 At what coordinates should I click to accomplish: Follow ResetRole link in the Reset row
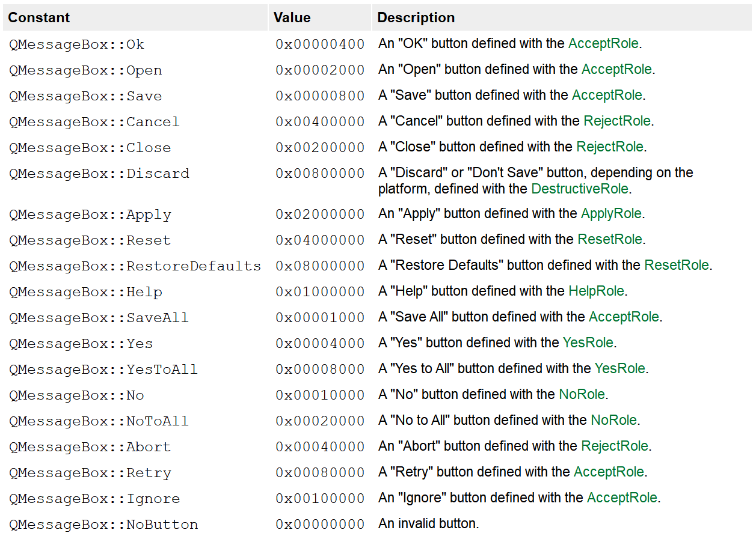(610, 239)
